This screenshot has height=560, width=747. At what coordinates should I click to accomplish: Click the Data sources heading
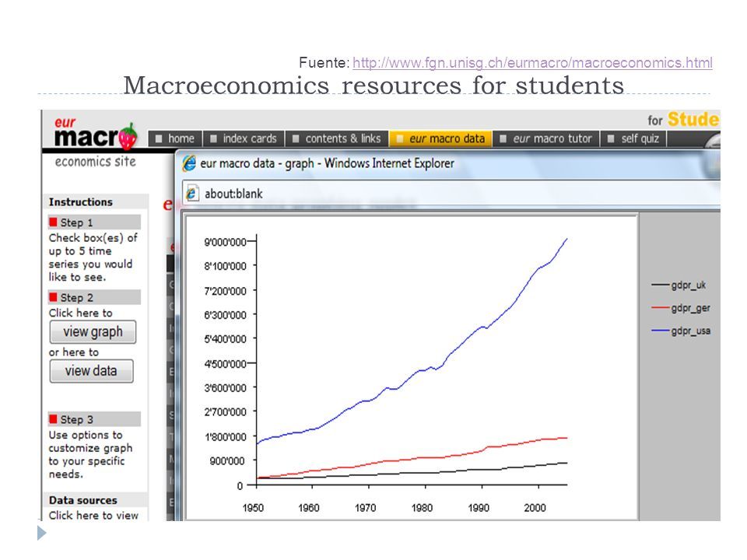83,500
